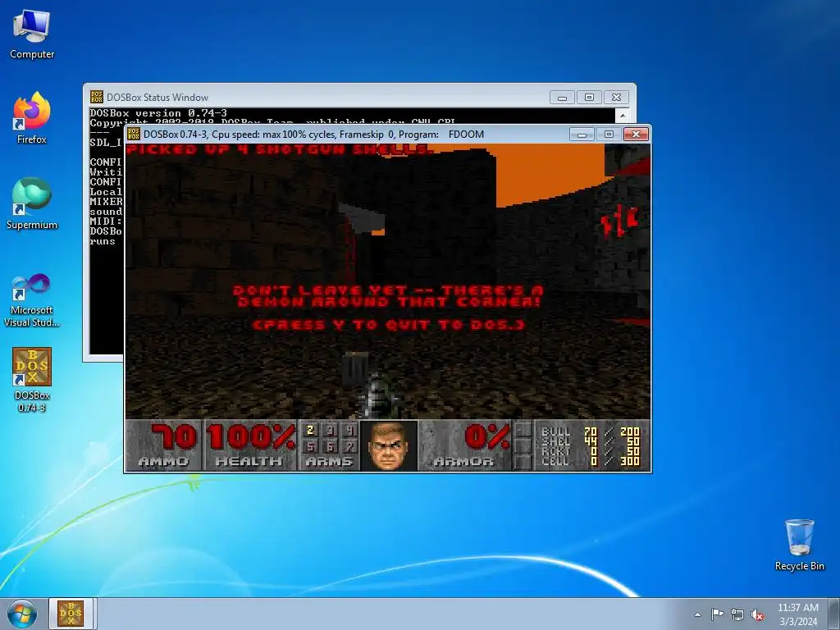Launch the Firefox desktop shortcut
840x630 pixels.
[32, 118]
